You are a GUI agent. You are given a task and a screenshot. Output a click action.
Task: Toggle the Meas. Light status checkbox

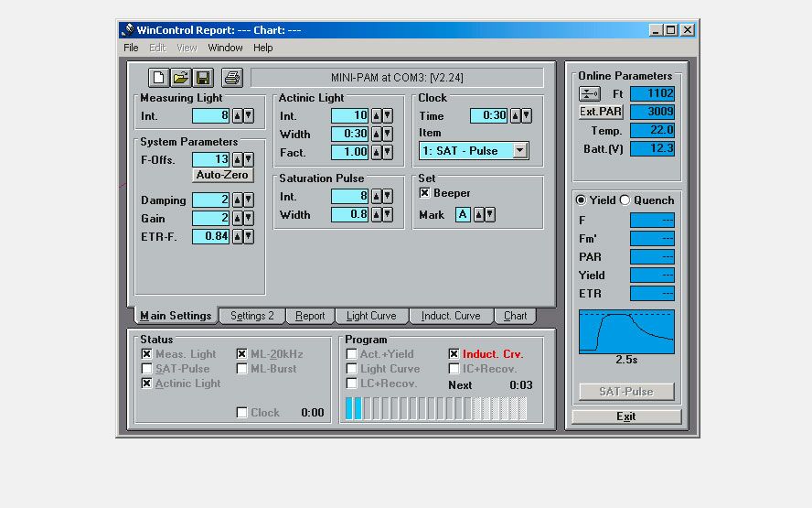146,354
